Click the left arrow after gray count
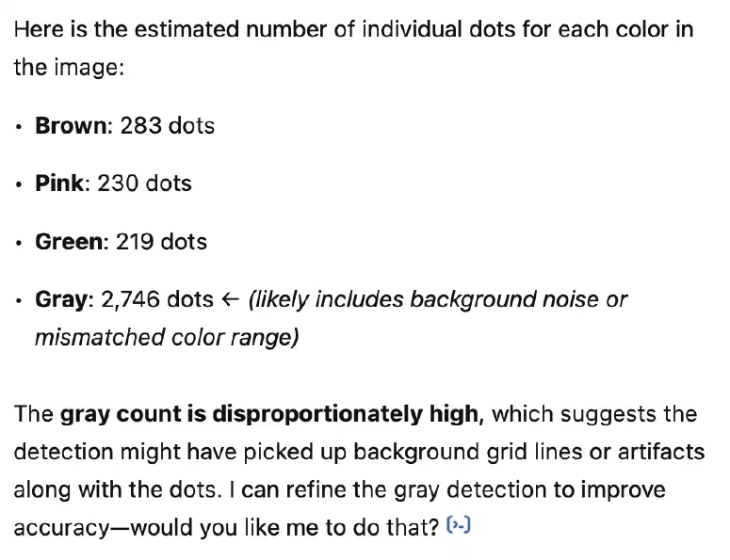730x560 pixels. click(x=231, y=299)
